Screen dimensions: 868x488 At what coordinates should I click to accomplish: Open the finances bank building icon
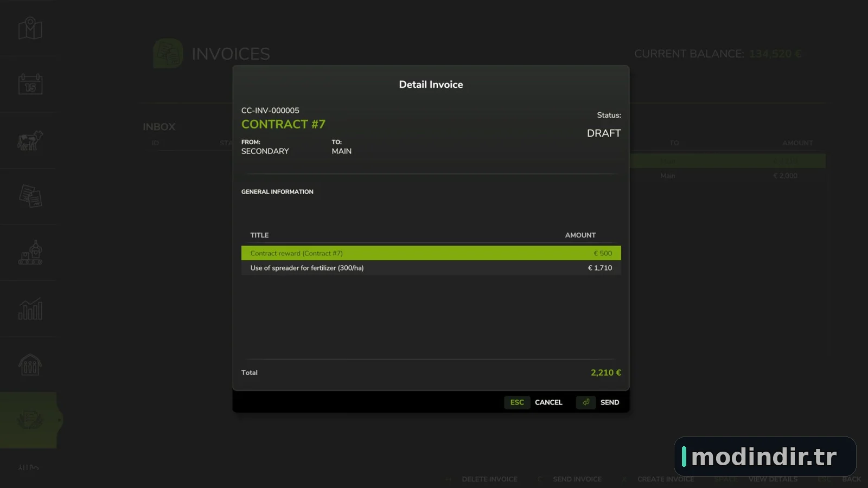coord(30,364)
